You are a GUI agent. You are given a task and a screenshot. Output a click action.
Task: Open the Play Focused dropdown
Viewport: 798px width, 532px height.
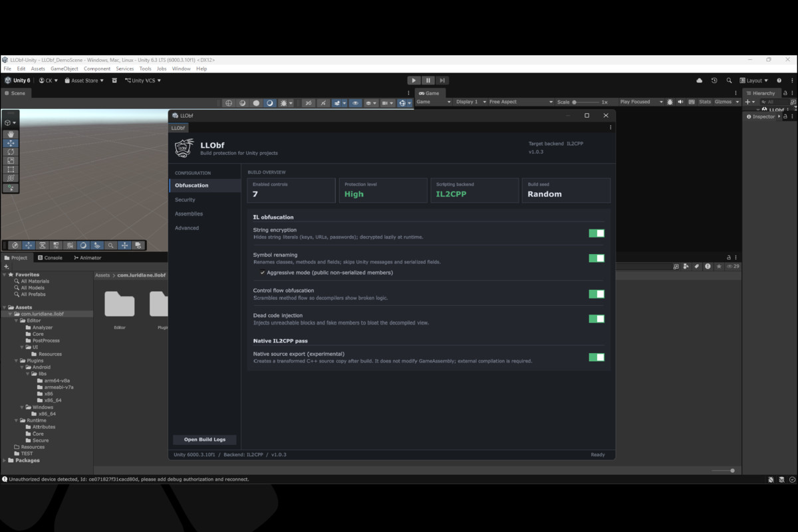[x=641, y=102]
